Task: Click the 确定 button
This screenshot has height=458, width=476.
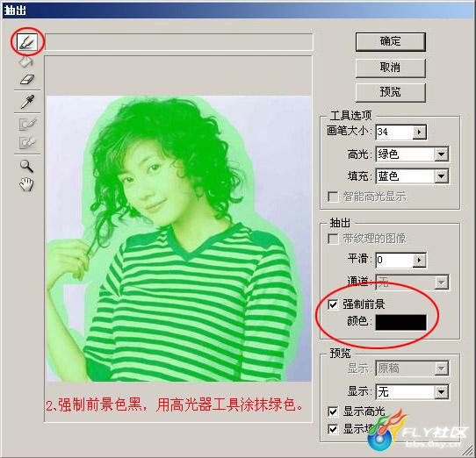Action: (391, 42)
